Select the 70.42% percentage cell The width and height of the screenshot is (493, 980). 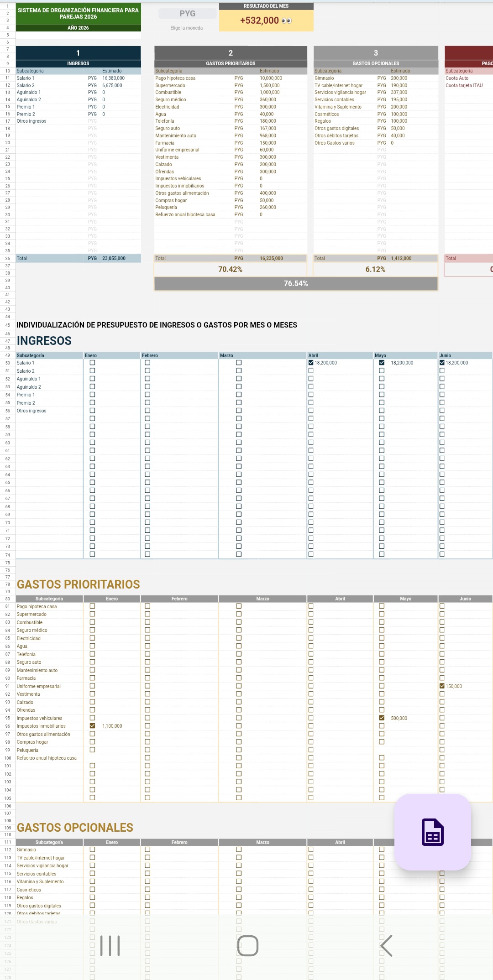coord(230,270)
